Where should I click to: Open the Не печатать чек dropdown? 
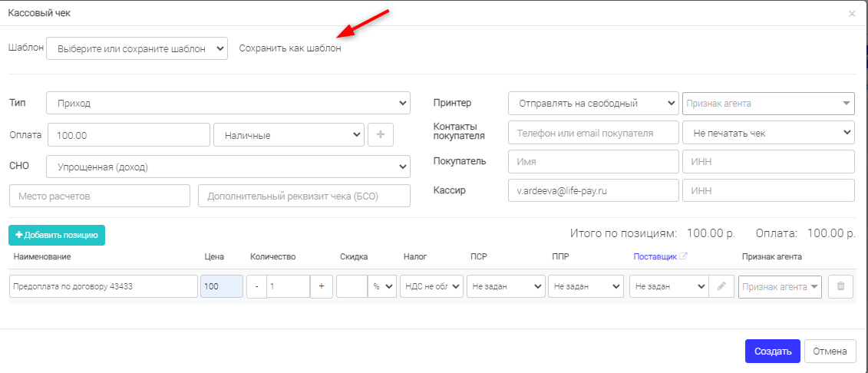click(769, 132)
